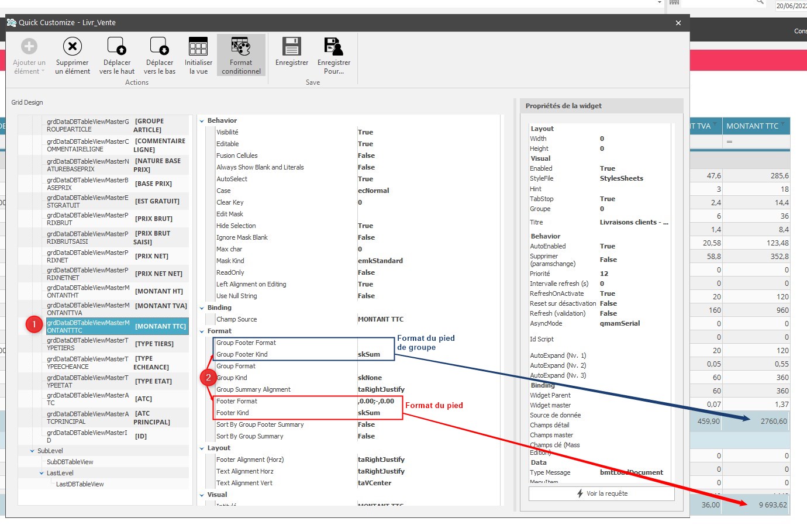Image resolution: width=807 pixels, height=532 pixels.
Task: Click Initialiser la vue icon
Action: 198,47
